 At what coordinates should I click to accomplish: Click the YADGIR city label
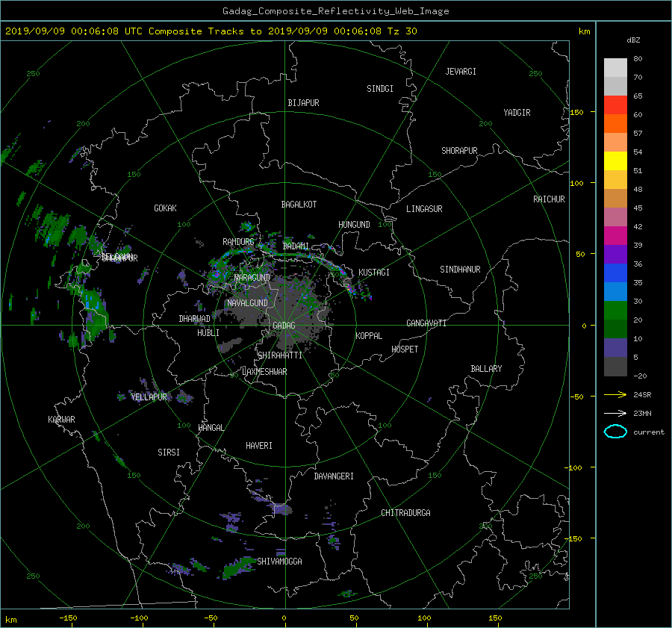(x=517, y=113)
